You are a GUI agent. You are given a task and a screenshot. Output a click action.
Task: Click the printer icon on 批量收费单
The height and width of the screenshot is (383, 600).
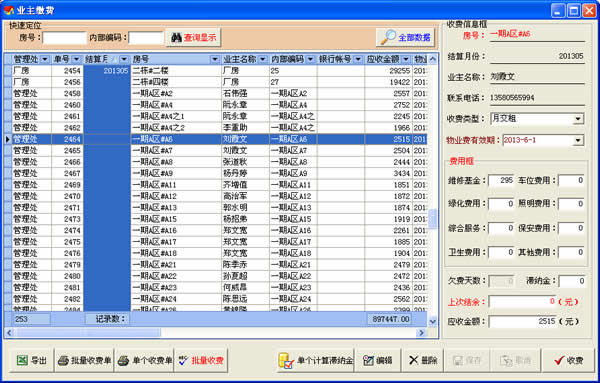[x=63, y=360]
